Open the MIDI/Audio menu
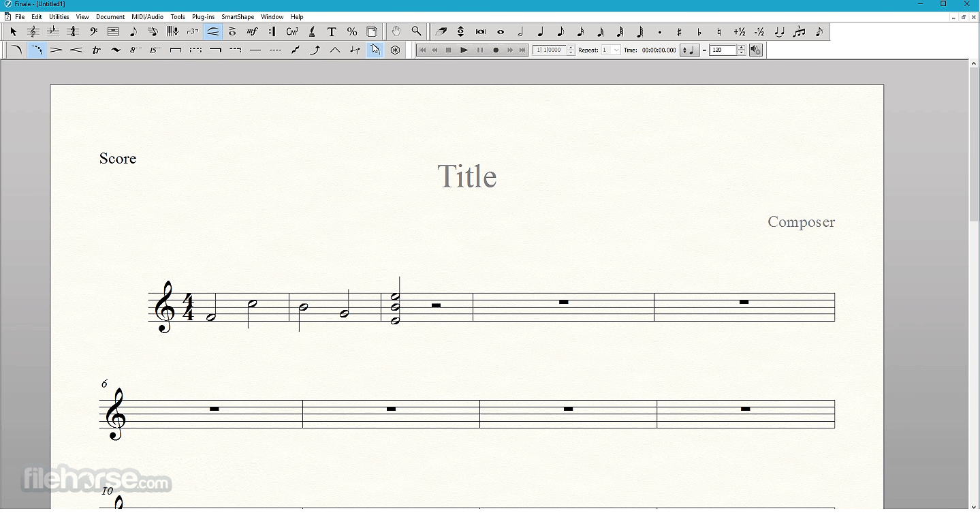Image resolution: width=980 pixels, height=513 pixels. click(148, 17)
